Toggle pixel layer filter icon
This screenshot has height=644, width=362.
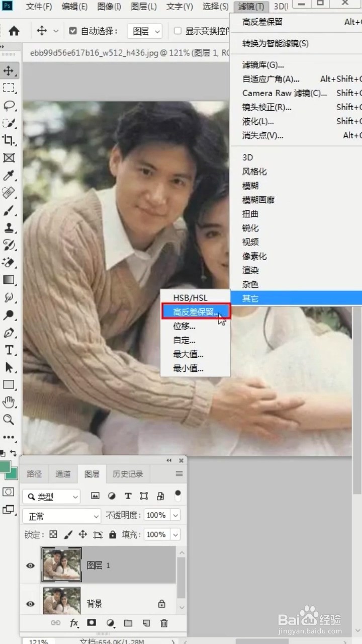click(95, 496)
